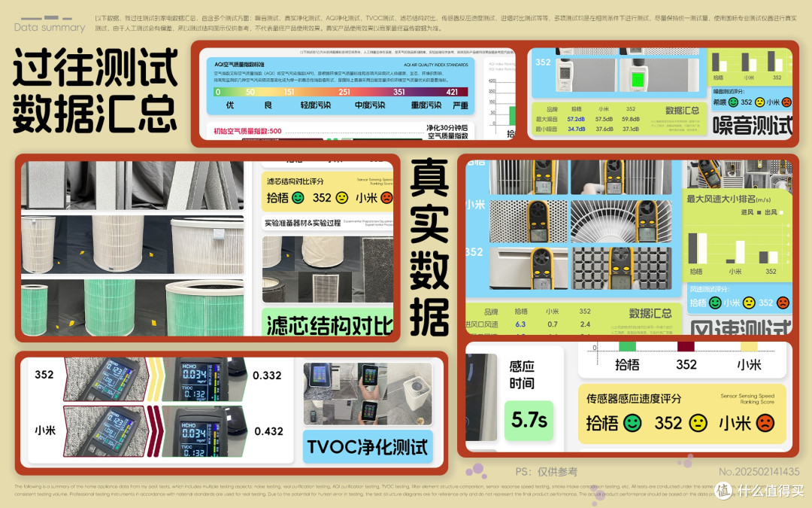The image size is (812, 508).
Task: Select the TVOC净化测试 blue label
Action: 367,447
